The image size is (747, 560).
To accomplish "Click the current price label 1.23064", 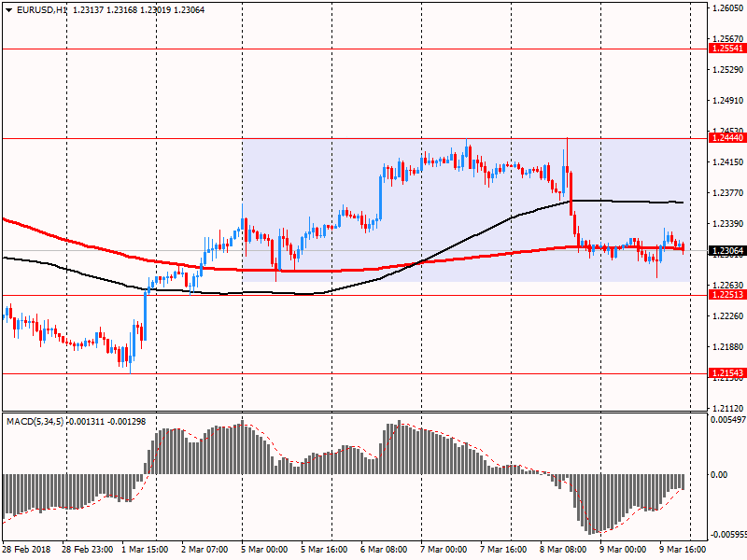I will tap(727, 250).
